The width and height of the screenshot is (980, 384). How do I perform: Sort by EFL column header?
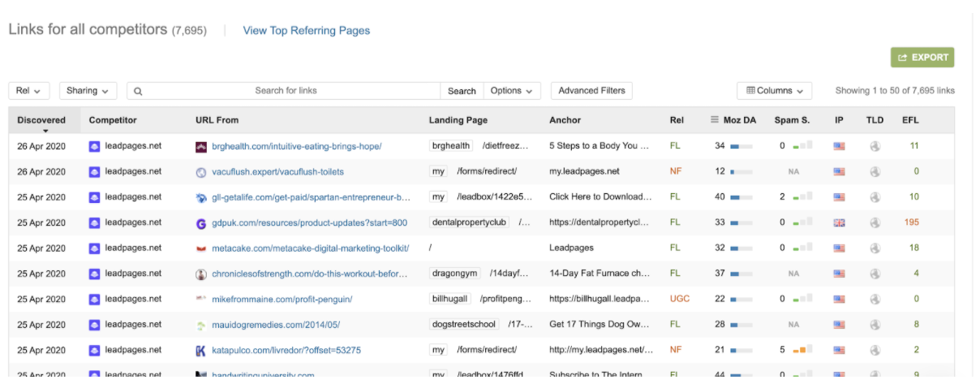[x=910, y=120]
